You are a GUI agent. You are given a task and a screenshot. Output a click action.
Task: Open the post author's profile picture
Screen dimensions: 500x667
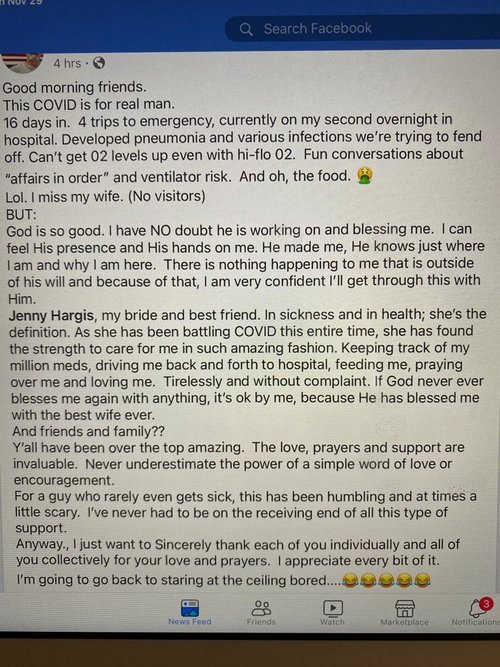point(23,63)
